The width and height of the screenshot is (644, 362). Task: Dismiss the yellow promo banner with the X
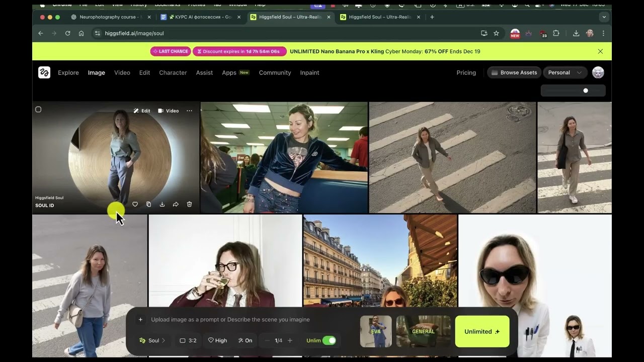click(x=600, y=51)
